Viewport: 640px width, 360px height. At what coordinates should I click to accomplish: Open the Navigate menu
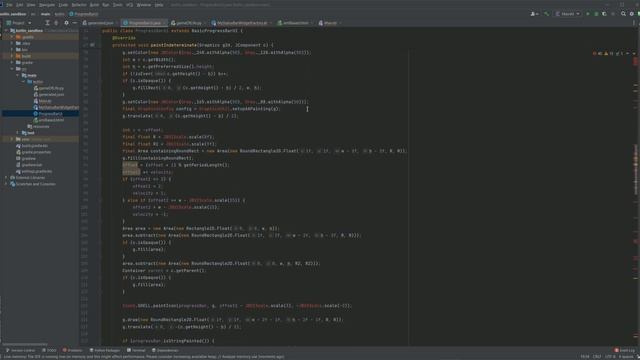pos(47,5)
